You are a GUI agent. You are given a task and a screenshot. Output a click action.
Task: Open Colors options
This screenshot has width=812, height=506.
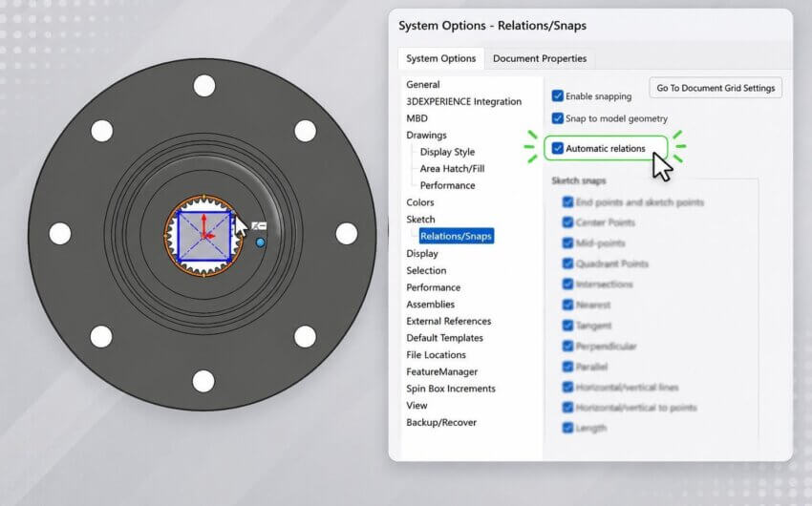[x=420, y=202]
